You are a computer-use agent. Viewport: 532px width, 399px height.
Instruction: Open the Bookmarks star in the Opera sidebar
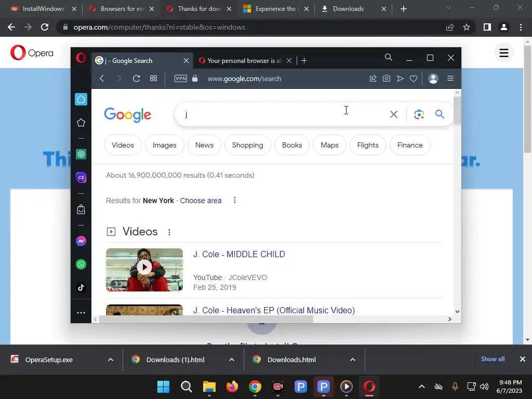(x=81, y=123)
